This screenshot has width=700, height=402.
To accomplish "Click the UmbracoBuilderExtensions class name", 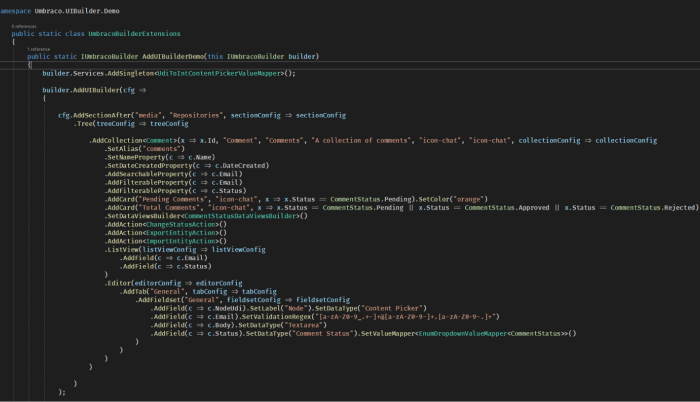I will (135, 33).
